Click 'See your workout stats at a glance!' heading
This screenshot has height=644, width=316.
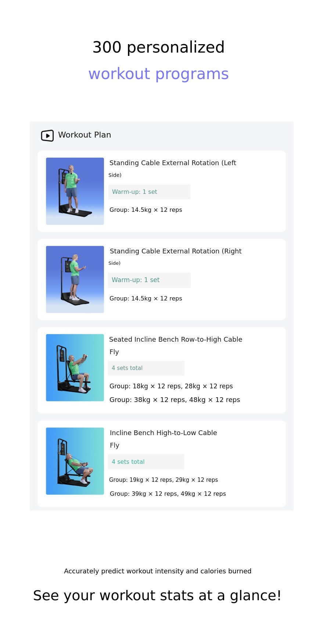(157, 596)
